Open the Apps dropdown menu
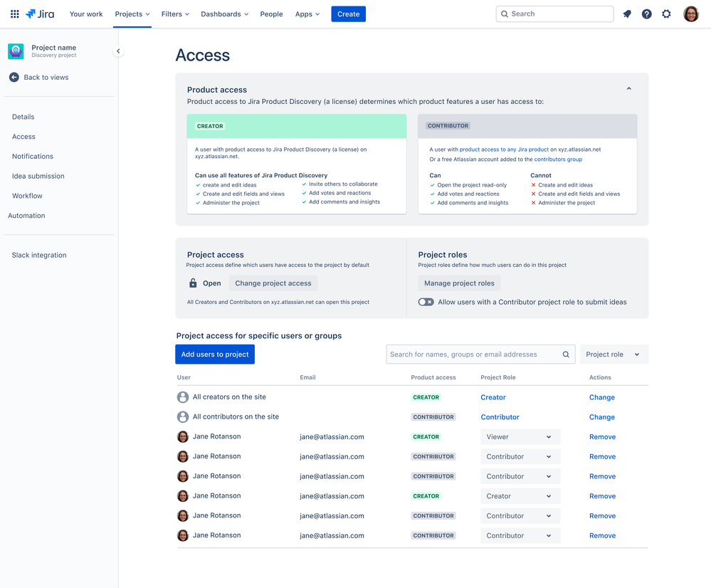The width and height of the screenshot is (711, 588). [307, 14]
